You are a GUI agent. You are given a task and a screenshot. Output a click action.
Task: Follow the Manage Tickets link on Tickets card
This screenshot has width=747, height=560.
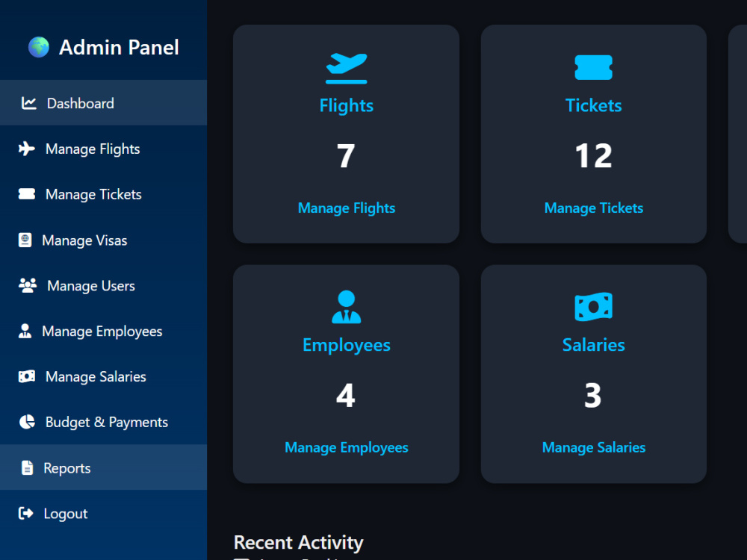tap(594, 208)
